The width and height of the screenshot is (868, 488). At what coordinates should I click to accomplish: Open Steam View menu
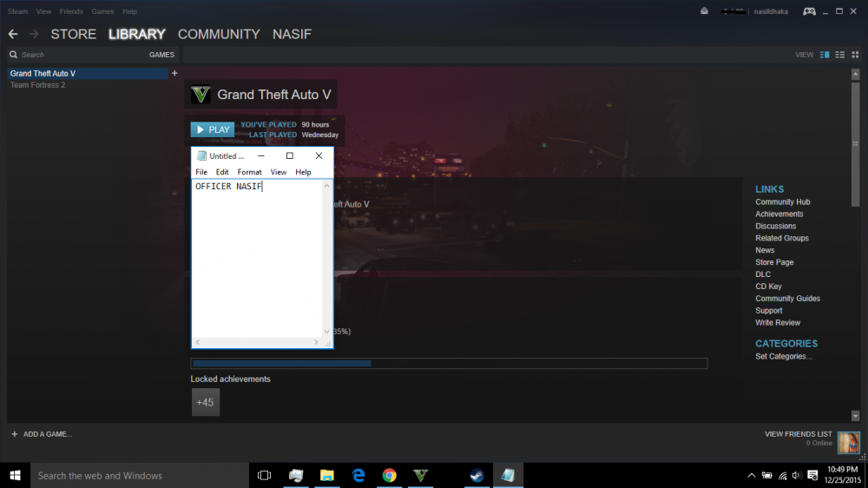coord(43,11)
